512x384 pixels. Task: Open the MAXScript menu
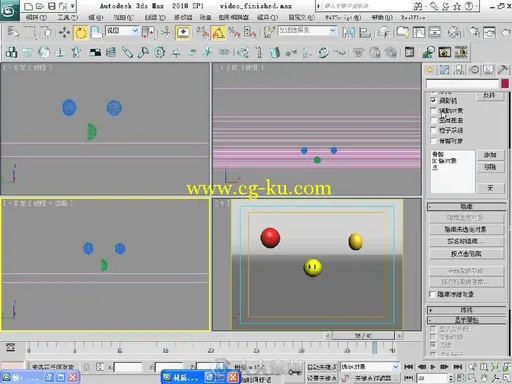pos(343,17)
